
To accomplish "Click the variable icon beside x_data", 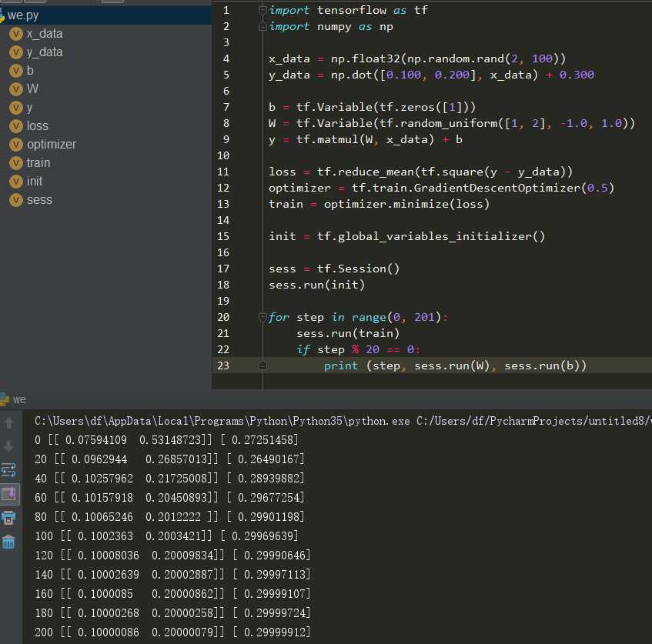I will [16, 34].
